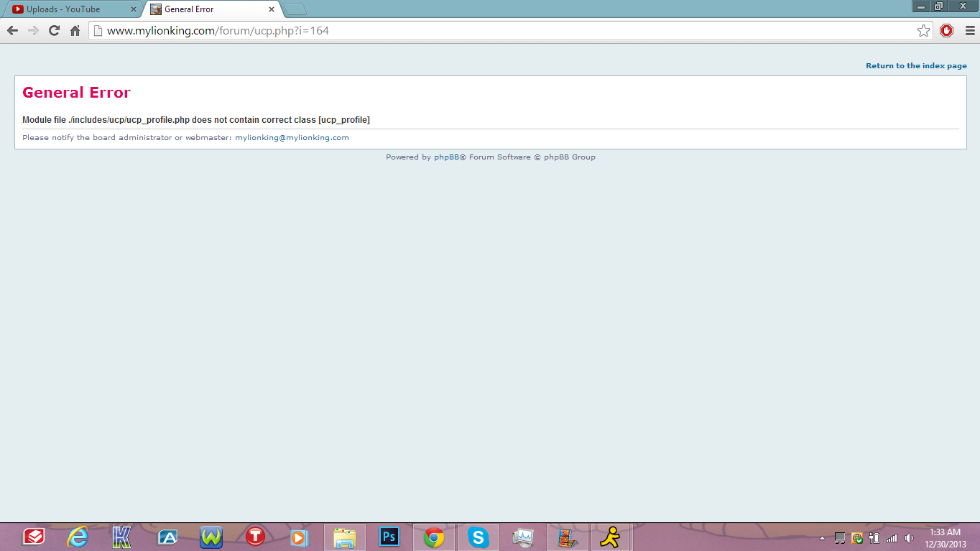Select the General Error tab

[x=205, y=9]
